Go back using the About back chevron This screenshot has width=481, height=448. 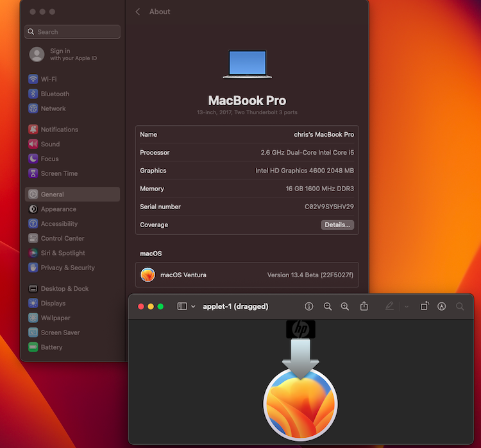(x=138, y=12)
